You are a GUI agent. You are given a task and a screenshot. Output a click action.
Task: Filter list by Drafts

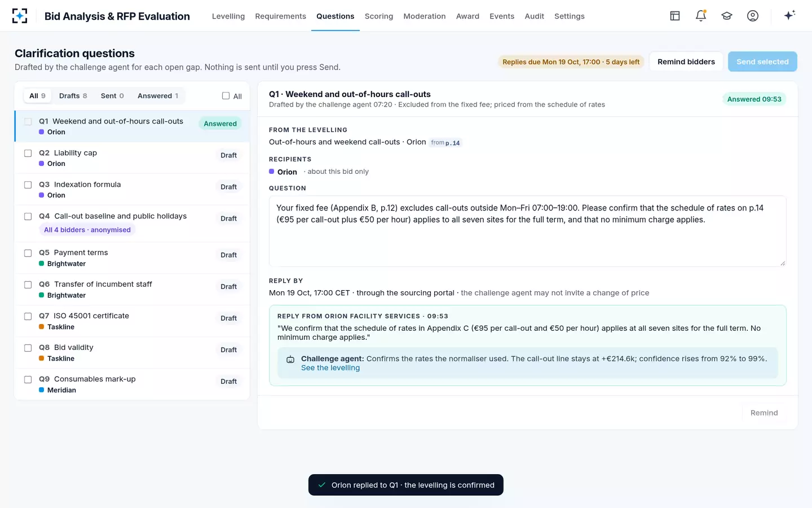coord(73,96)
